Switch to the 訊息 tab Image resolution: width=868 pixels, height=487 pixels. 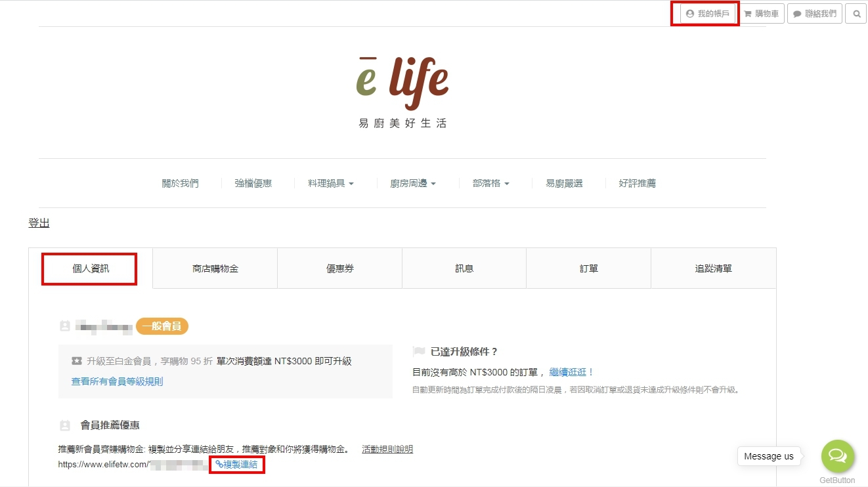point(464,268)
